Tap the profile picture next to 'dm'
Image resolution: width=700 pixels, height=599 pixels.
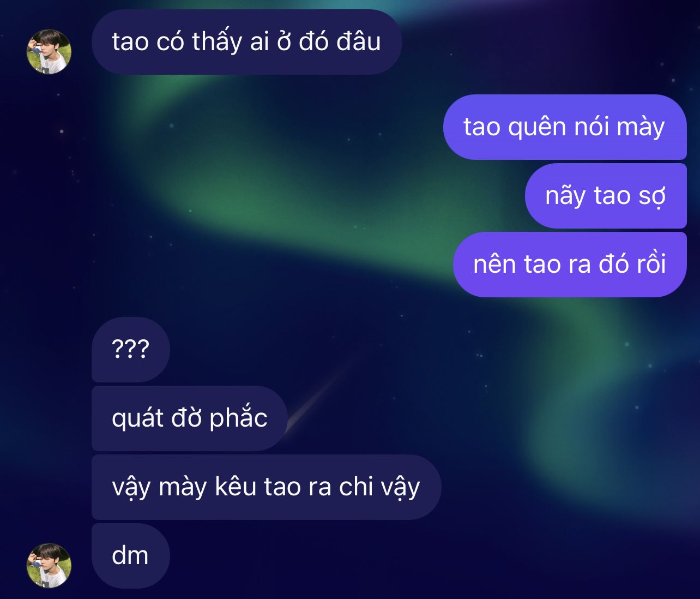point(49,565)
